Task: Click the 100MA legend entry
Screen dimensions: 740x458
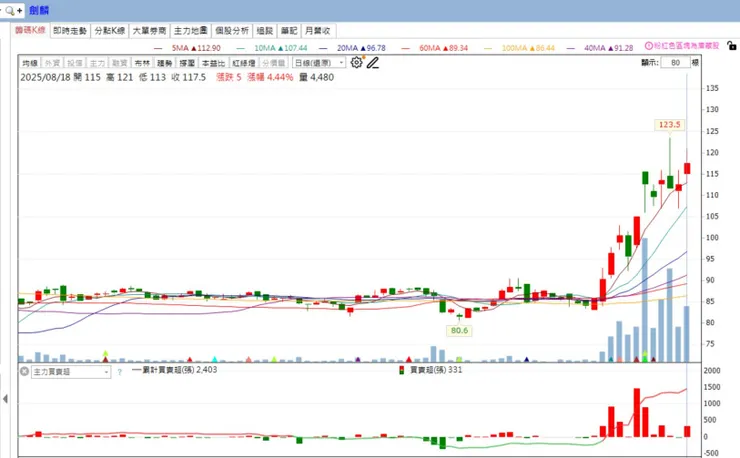Action: coord(520,48)
